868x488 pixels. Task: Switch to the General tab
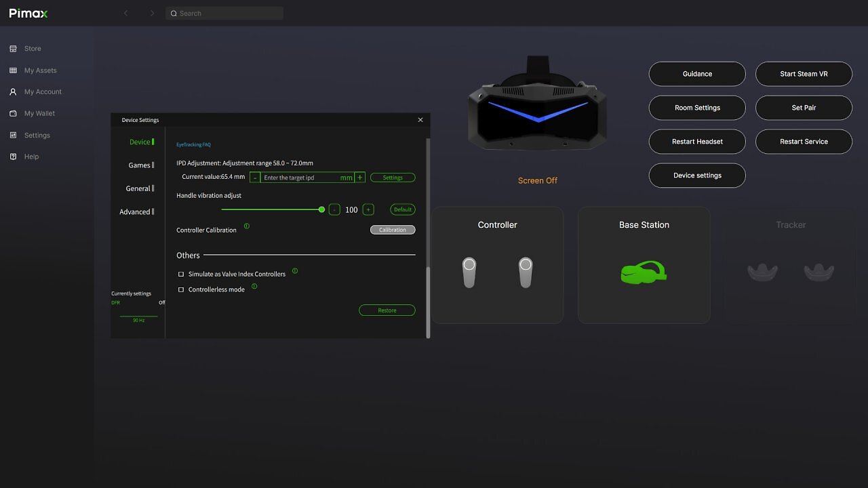point(140,188)
